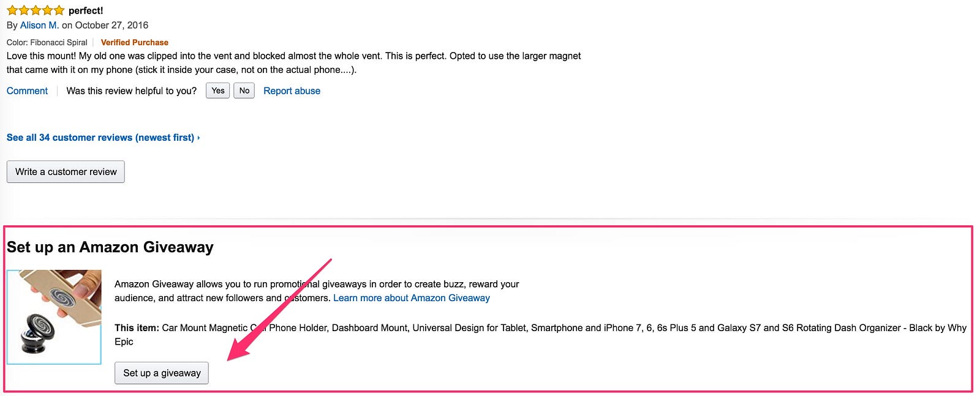Click the Verified Purchase label
The width and height of the screenshot is (980, 396).
tap(134, 42)
